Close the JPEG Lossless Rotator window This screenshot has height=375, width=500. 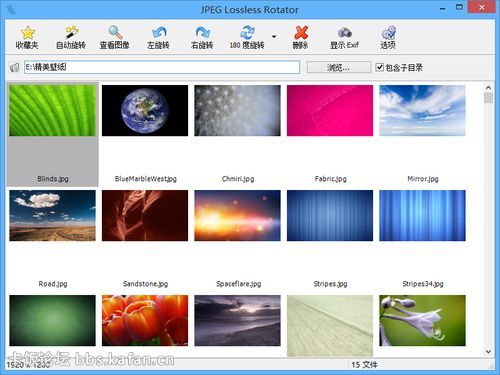481,7
